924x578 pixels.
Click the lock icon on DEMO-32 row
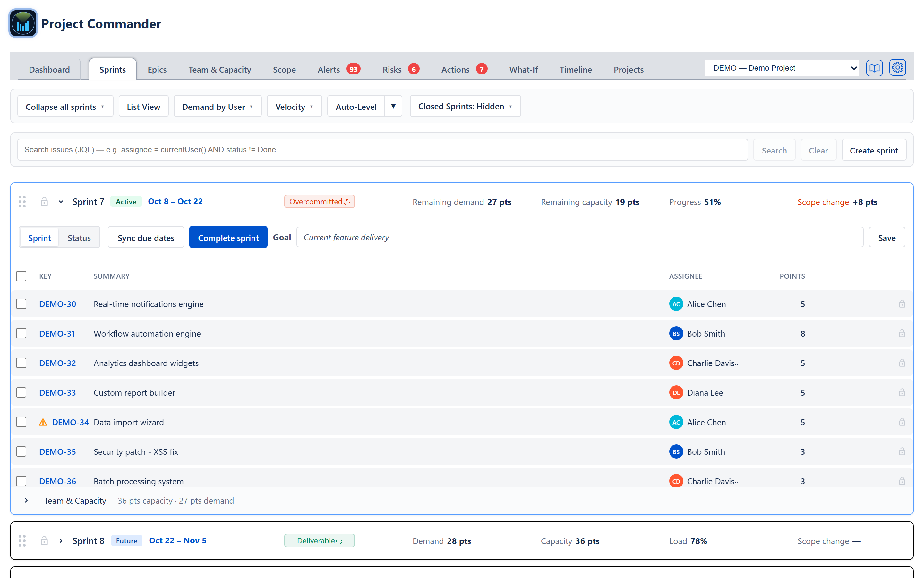(902, 363)
